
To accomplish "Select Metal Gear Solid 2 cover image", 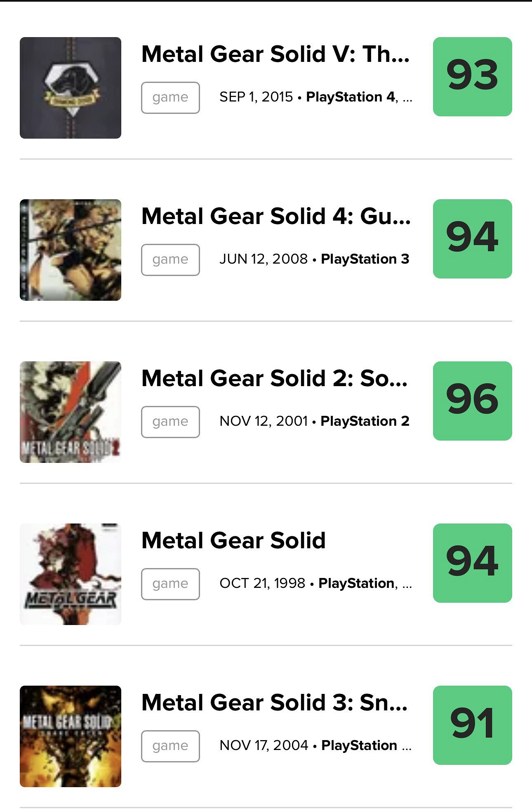I will click(x=71, y=412).
